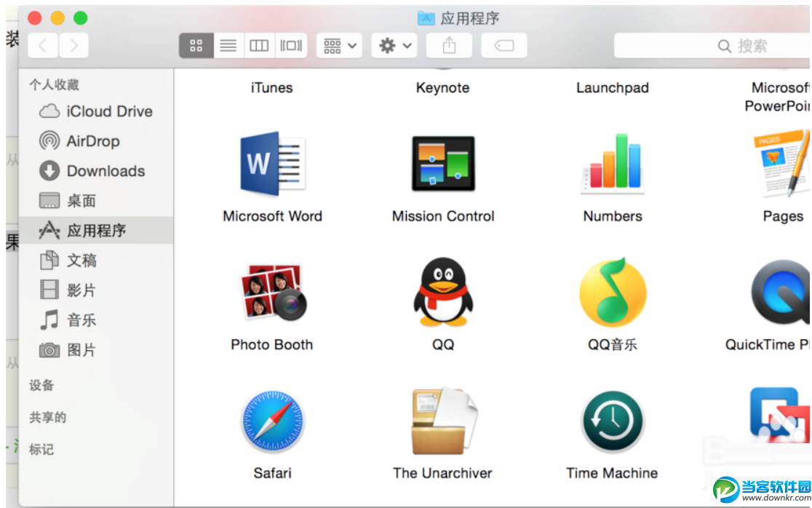Open the Microsoft Word application icon
This screenshot has width=812, height=508.
272,164
